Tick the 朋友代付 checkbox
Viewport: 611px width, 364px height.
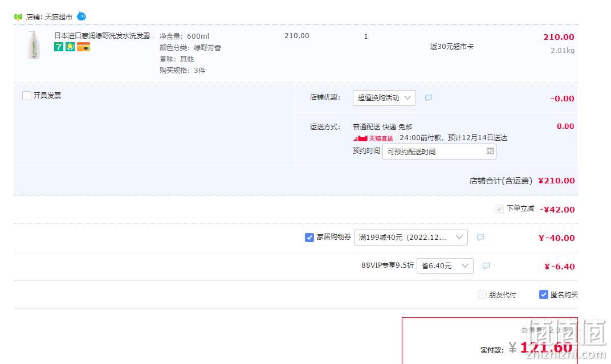click(482, 295)
